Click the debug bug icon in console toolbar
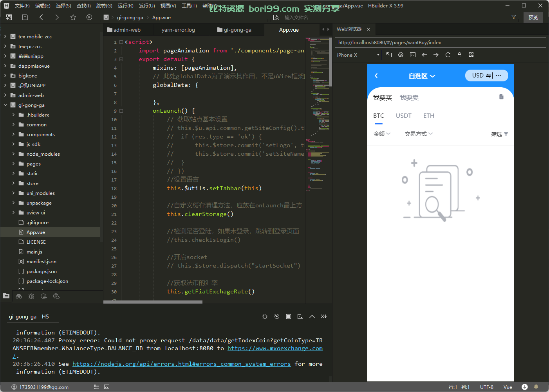This screenshot has width=549, height=392. click(x=265, y=316)
